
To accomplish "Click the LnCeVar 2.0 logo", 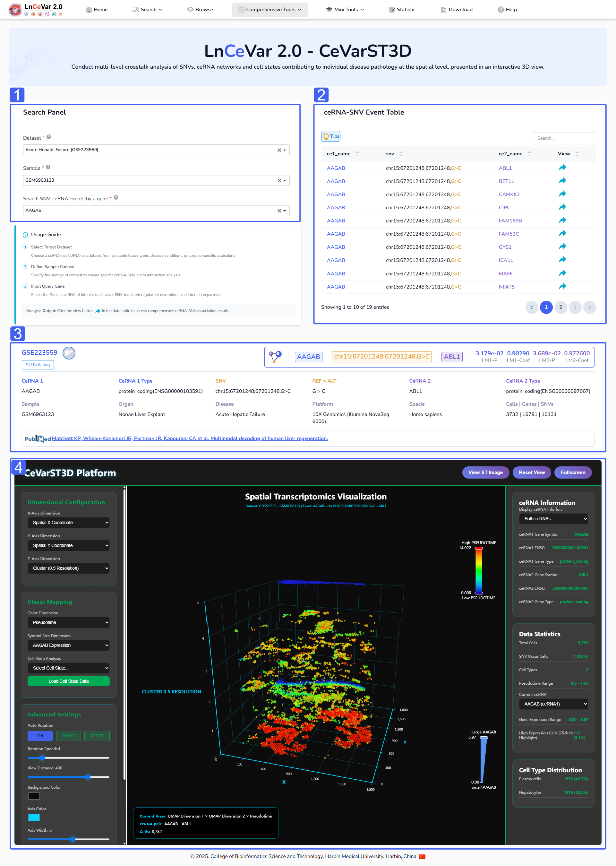I will [36, 10].
